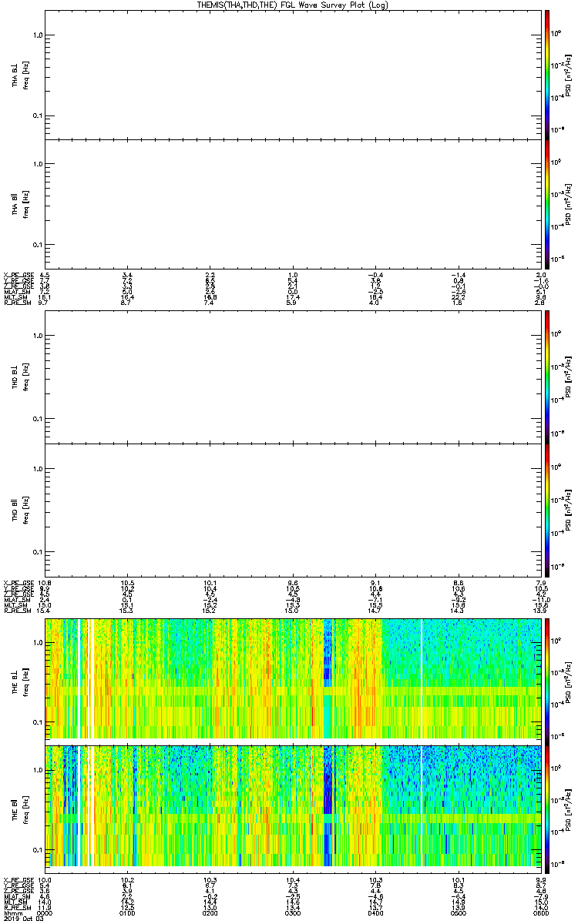Select the empty THA B∥ spectrogram panel
Viewport: 578px width, 924px height.
click(x=292, y=204)
